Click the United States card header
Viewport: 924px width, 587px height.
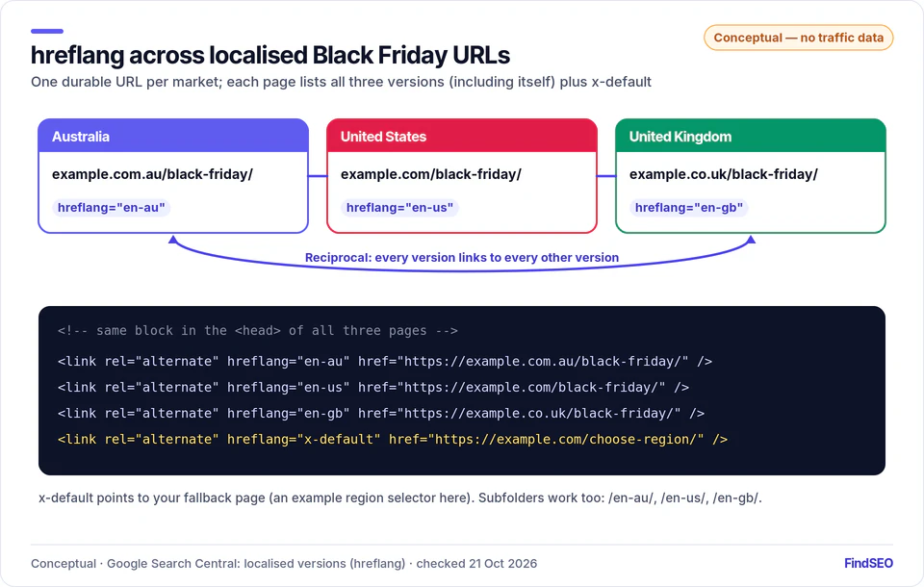462,136
